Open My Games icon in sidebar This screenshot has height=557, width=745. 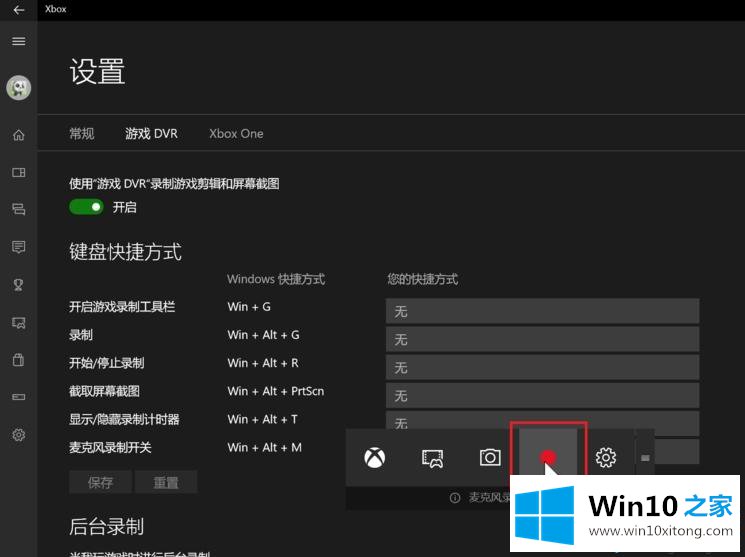[19, 172]
